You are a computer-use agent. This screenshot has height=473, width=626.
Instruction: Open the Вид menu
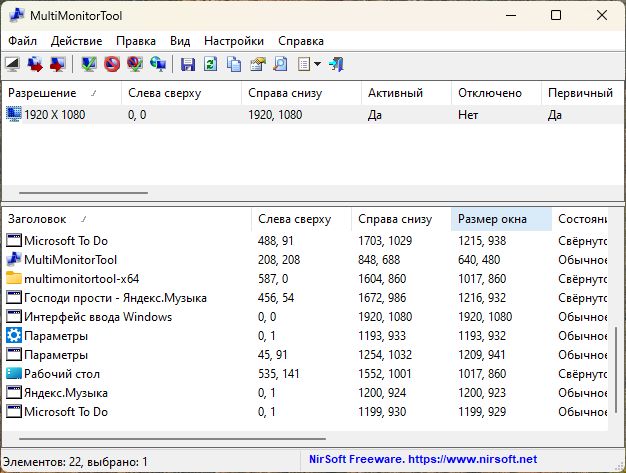[180, 41]
